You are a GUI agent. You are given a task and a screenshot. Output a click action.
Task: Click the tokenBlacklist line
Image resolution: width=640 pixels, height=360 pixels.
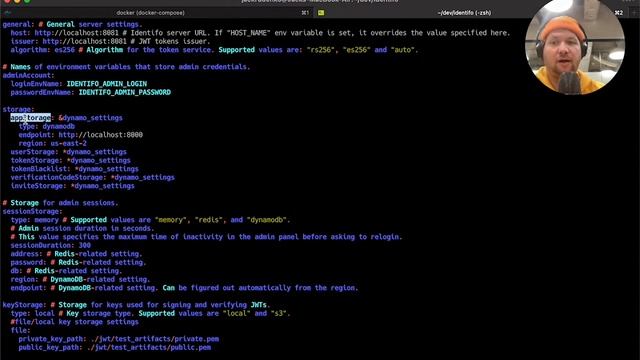[x=75, y=169]
